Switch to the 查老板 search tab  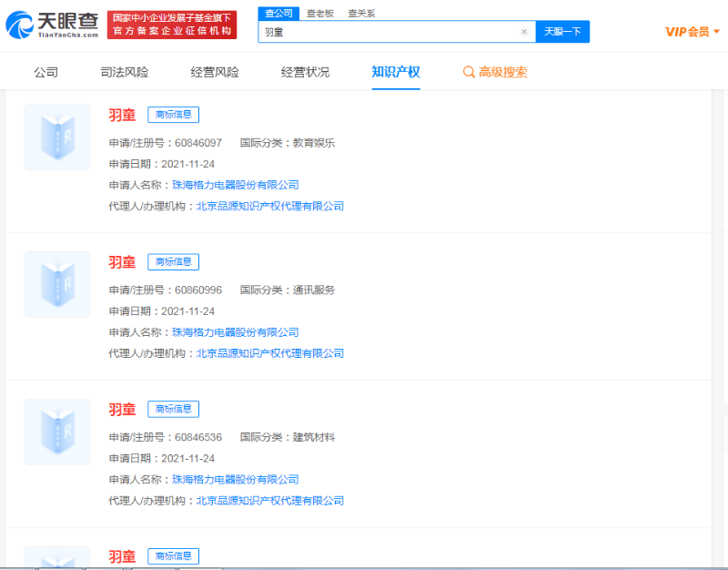[320, 14]
